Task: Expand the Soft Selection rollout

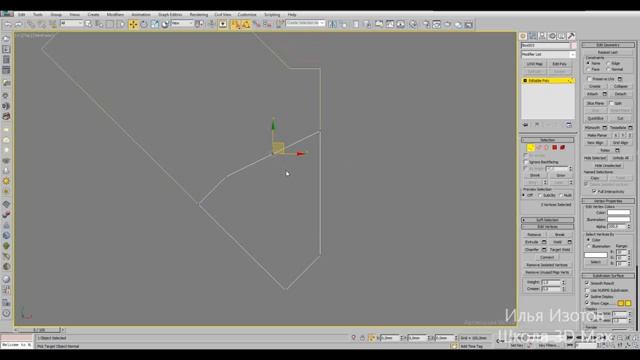Action: 547,220
